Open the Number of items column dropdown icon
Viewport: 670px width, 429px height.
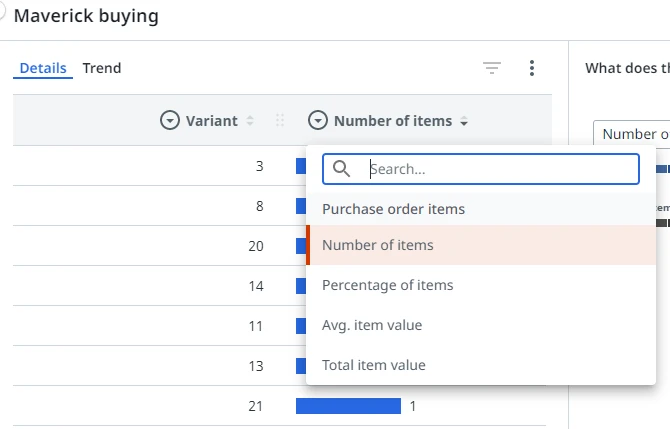point(318,120)
